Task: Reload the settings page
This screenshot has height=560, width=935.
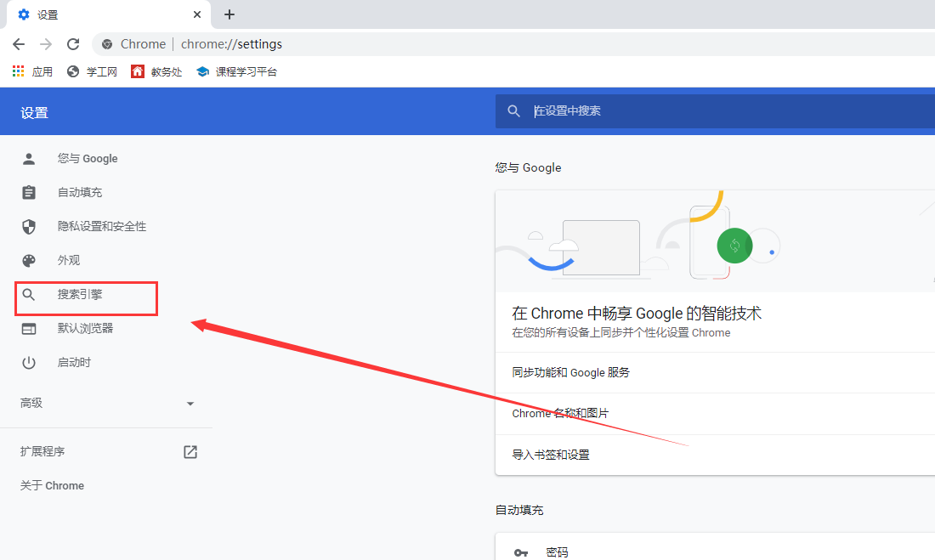Action: [73, 43]
